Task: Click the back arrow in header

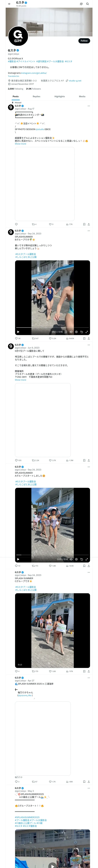Action: [x=9, y=4]
